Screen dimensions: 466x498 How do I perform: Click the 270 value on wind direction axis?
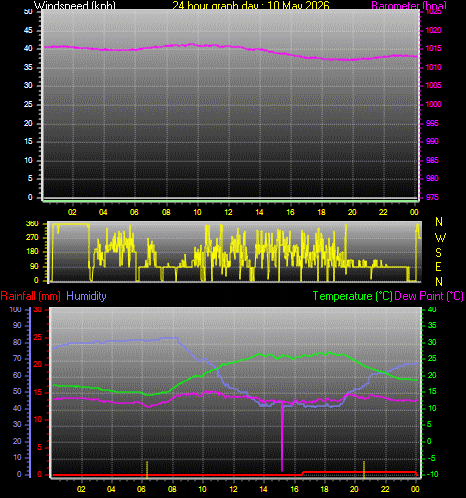[x=32, y=237]
